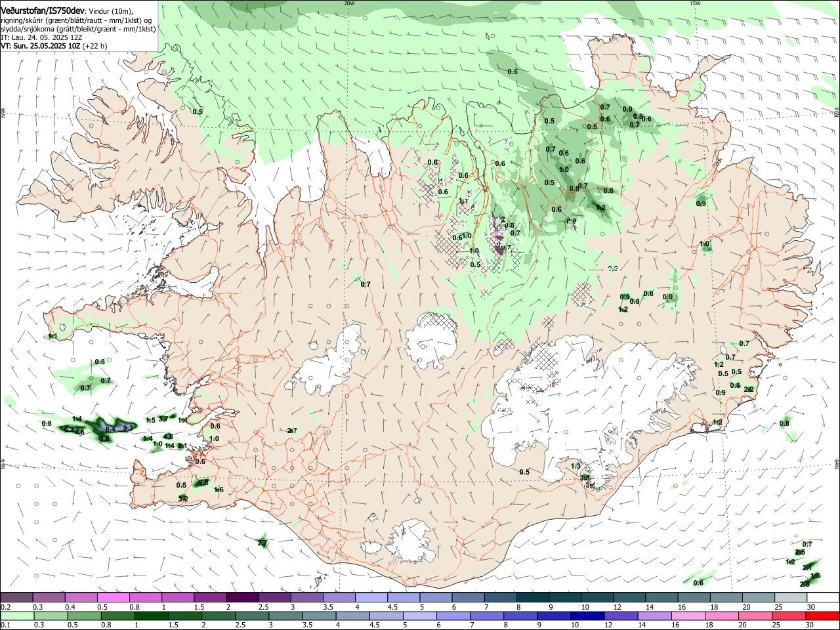Screen dimensions: 840x630
Task: Click the 30 label on the top color scale
Action: (x=810, y=607)
